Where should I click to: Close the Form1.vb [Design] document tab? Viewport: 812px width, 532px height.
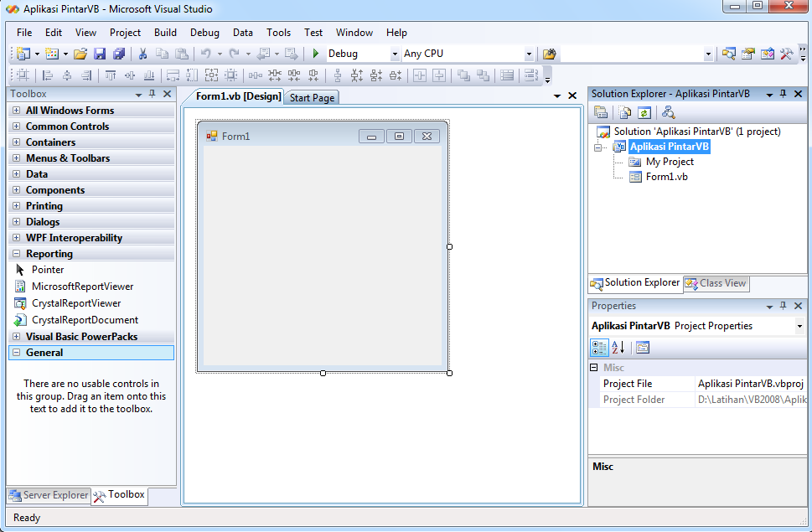click(572, 96)
